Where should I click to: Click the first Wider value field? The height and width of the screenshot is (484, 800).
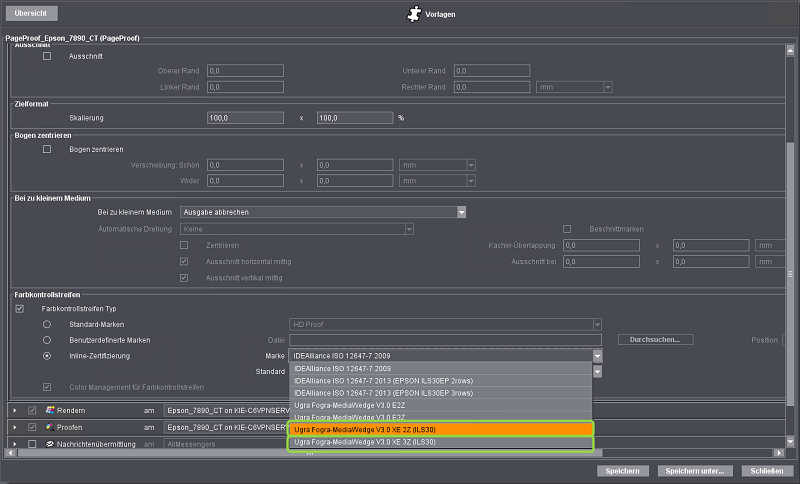pos(245,181)
